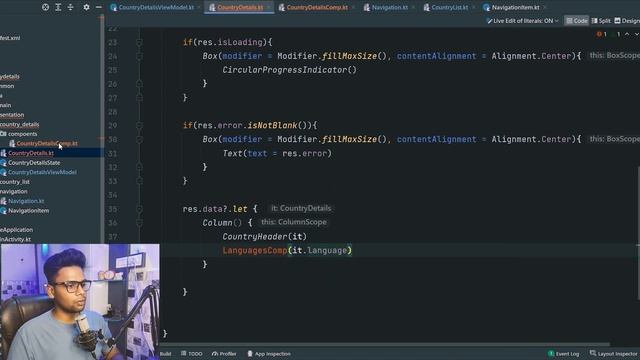Viewport: 640px width, 360px height.
Task: Click the webcam video overlay
Action: [80, 302]
